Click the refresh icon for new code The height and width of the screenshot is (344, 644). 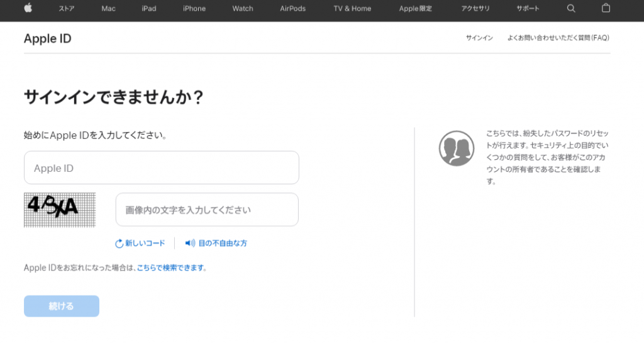click(x=119, y=243)
